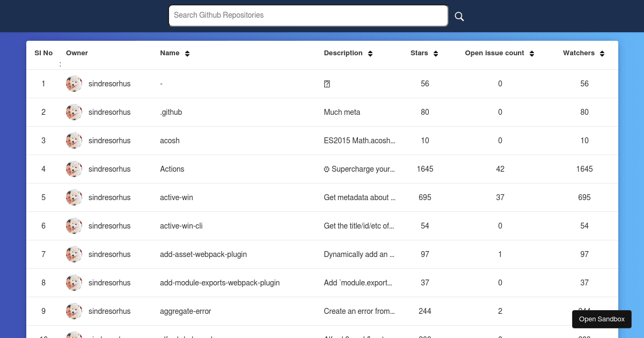Viewport: 644px width, 338px height.
Task: Click the avatar in the active-win row
Action: coord(74,197)
